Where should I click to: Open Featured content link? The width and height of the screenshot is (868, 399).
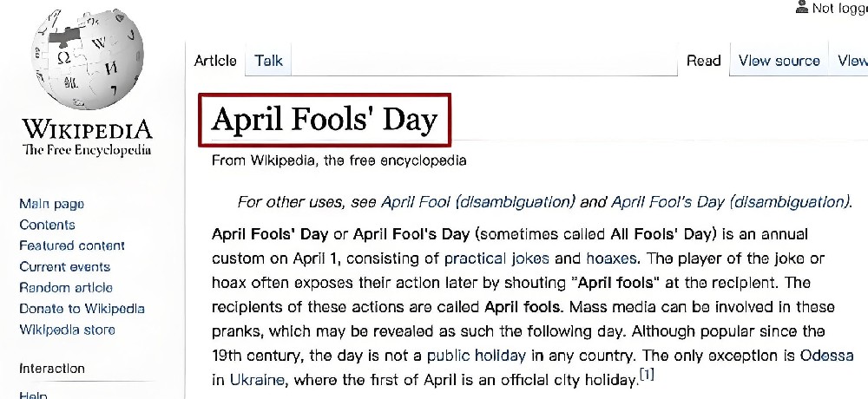72,245
